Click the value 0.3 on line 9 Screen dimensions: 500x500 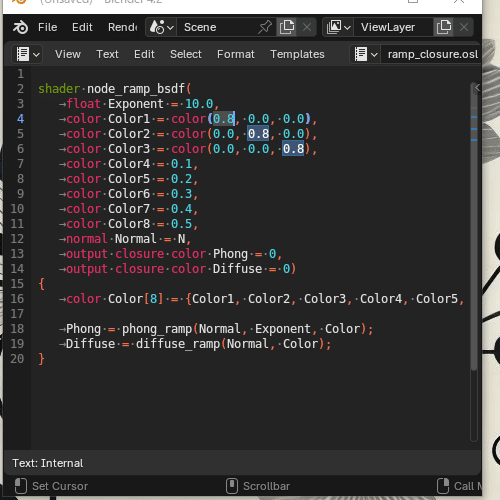point(181,194)
